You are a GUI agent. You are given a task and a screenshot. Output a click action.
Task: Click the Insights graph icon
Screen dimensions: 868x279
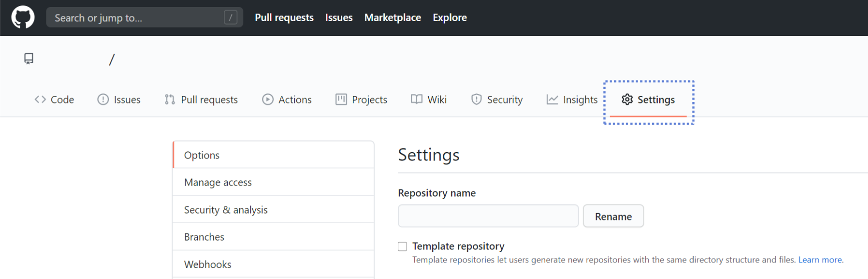[x=552, y=99]
